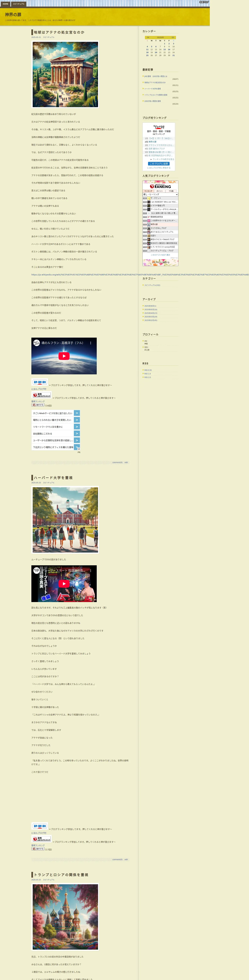Open RSS 2.0 feed link
The width and height of the screenshot is (249, 980).
(x=147, y=377)
